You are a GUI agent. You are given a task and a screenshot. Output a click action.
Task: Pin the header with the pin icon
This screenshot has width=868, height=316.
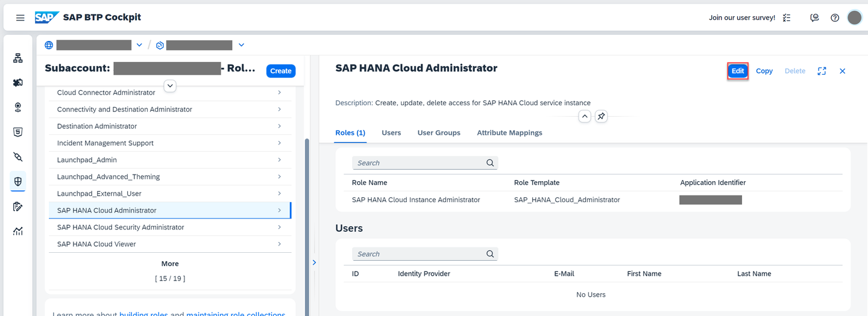coord(601,116)
